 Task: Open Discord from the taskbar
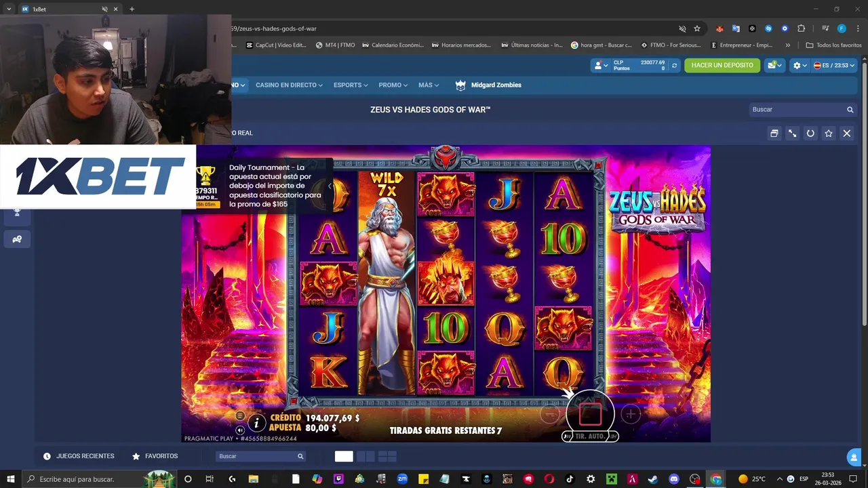pos(673,479)
